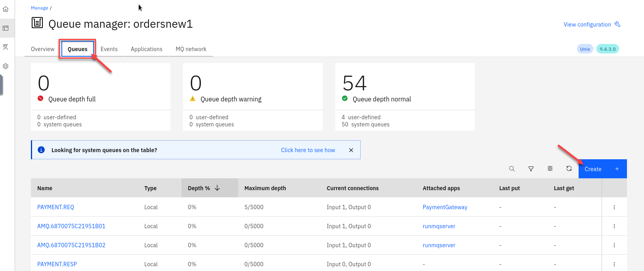Open the overflow menu for AMQ.6870075C21951B02 row
Screen dimensions: 644x271
click(614, 245)
